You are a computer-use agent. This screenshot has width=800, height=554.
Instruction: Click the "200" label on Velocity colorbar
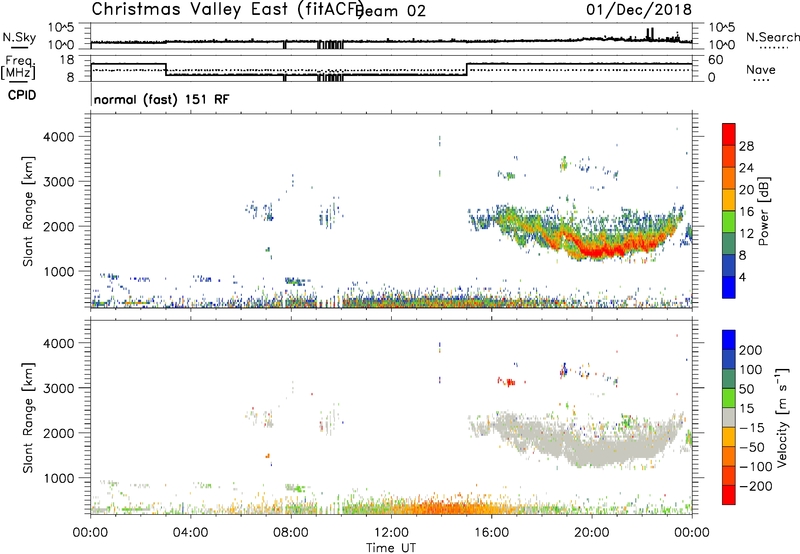pyautogui.click(x=751, y=350)
